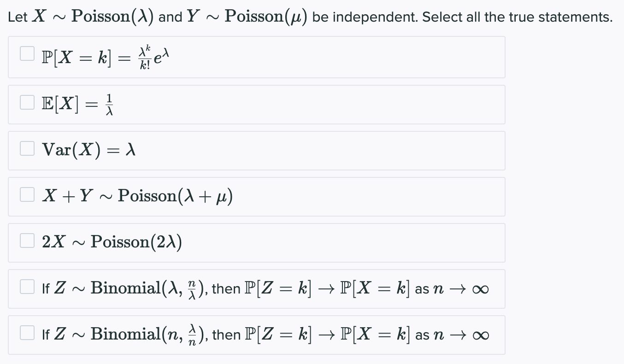The width and height of the screenshot is (624, 364).
Task: Mark X + Y ~ Poisson(λ + μ) as true
Action: pyautogui.click(x=27, y=194)
